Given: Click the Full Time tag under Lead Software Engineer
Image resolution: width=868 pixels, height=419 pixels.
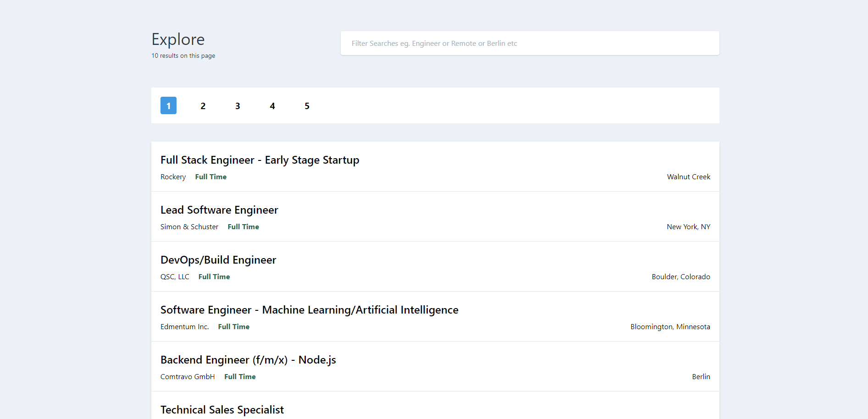Looking at the screenshot, I should (x=243, y=226).
